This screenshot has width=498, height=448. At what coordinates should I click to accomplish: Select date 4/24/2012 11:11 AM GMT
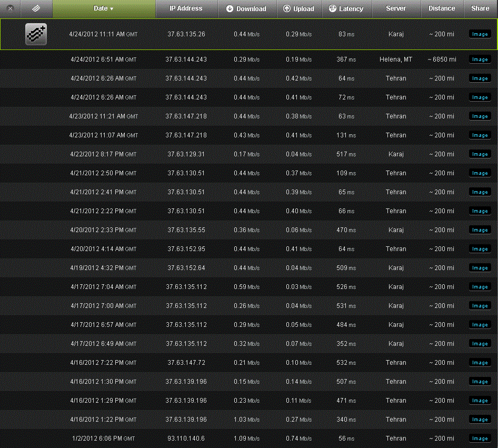point(103,34)
